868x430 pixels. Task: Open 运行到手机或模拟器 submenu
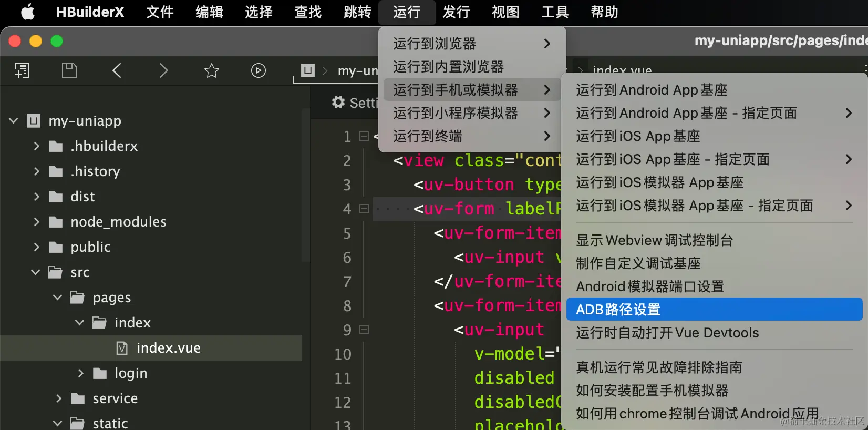click(x=472, y=90)
